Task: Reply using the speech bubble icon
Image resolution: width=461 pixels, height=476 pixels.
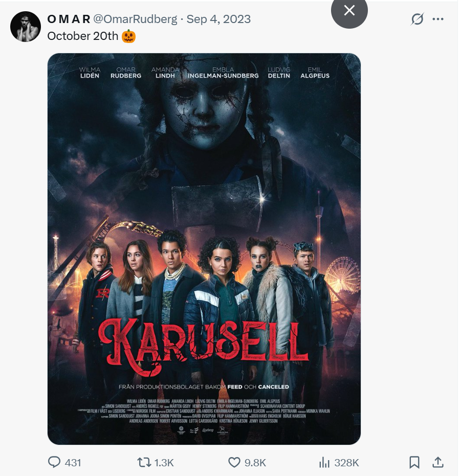Action: point(54,462)
